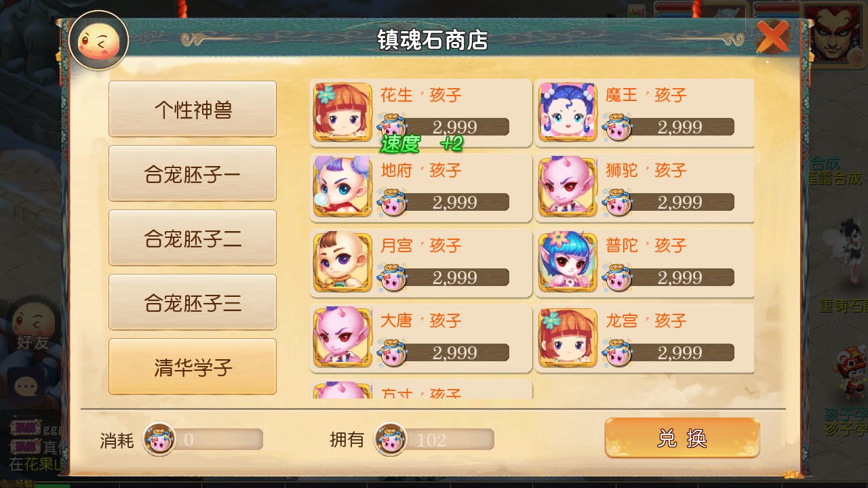Select the 花生 孩子 portrait icon
Image resolution: width=868 pixels, height=488 pixels.
point(343,112)
